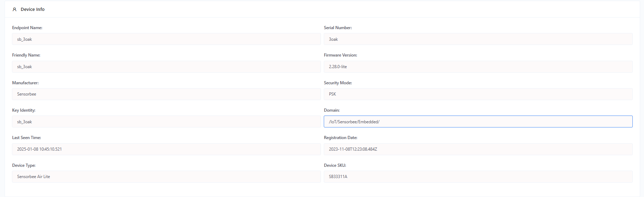The width and height of the screenshot is (644, 197).
Task: Select the Security Mode field showing PSK
Action: coord(478,94)
